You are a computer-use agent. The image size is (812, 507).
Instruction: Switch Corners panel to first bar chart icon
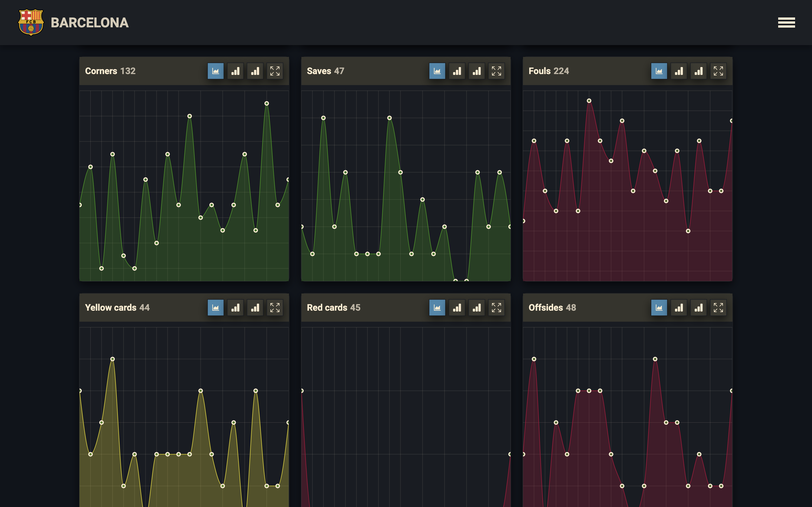tap(235, 71)
